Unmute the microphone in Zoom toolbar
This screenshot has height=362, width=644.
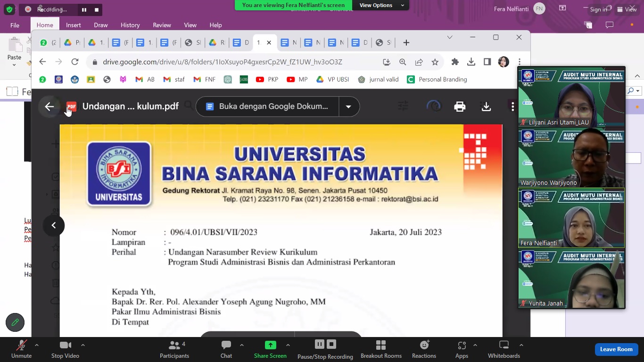point(21,349)
